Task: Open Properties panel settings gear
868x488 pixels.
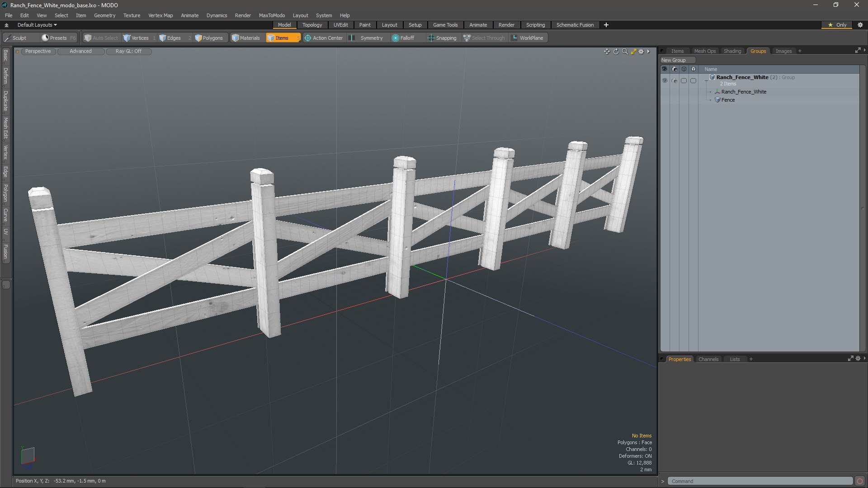Action: tap(858, 358)
